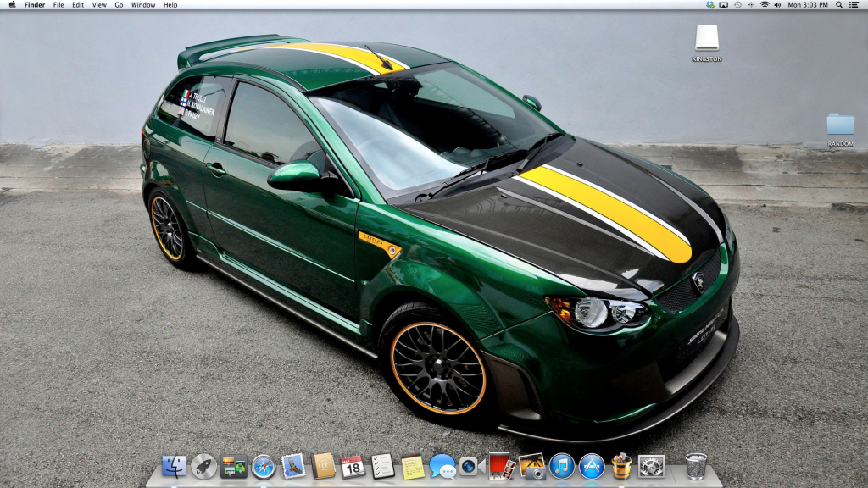Open the Mail app in dock
The height and width of the screenshot is (488, 868).
click(293, 466)
